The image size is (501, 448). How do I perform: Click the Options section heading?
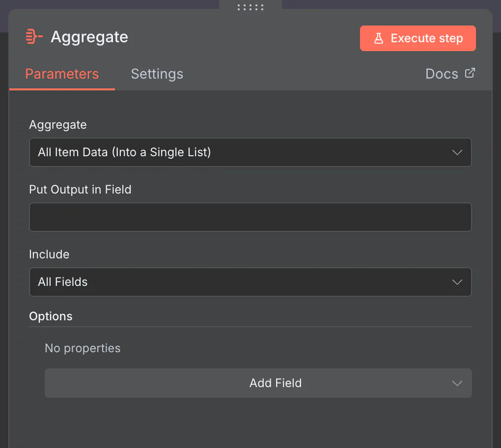click(x=51, y=316)
